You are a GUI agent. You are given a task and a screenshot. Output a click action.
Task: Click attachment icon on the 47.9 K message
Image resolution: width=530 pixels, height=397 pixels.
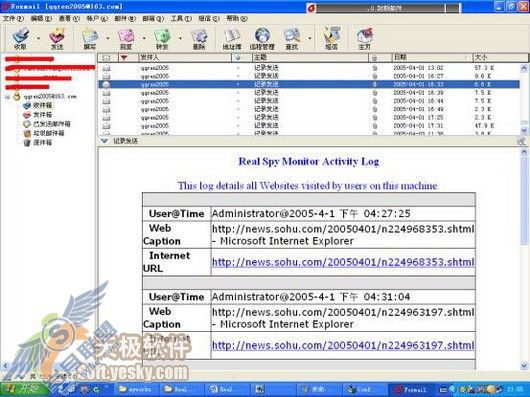(x=375, y=126)
